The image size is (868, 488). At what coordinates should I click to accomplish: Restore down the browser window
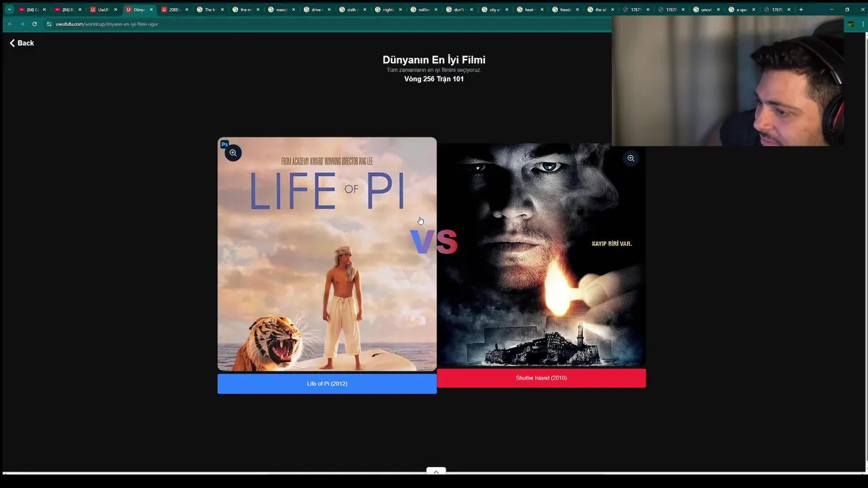click(847, 9)
